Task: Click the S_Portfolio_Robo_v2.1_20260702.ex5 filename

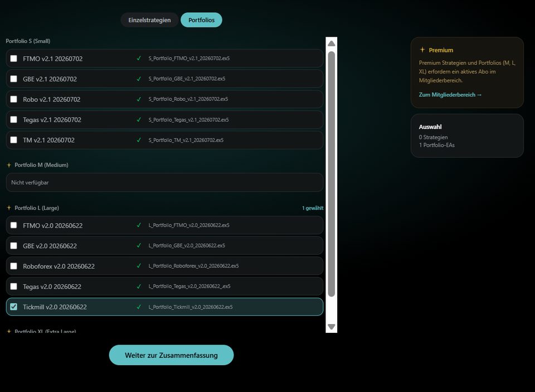Action: click(188, 99)
